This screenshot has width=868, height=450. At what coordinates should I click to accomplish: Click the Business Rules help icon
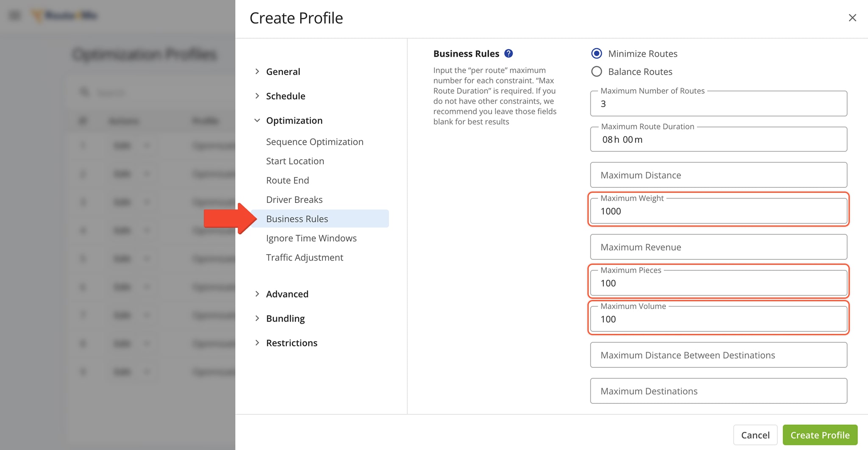509,53
